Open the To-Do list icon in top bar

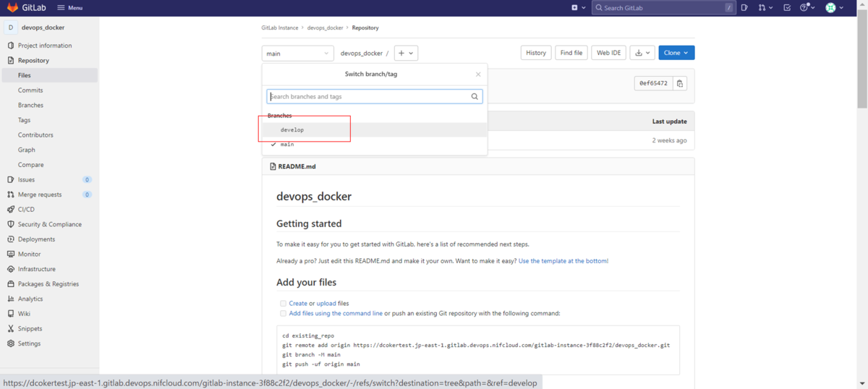coord(788,8)
